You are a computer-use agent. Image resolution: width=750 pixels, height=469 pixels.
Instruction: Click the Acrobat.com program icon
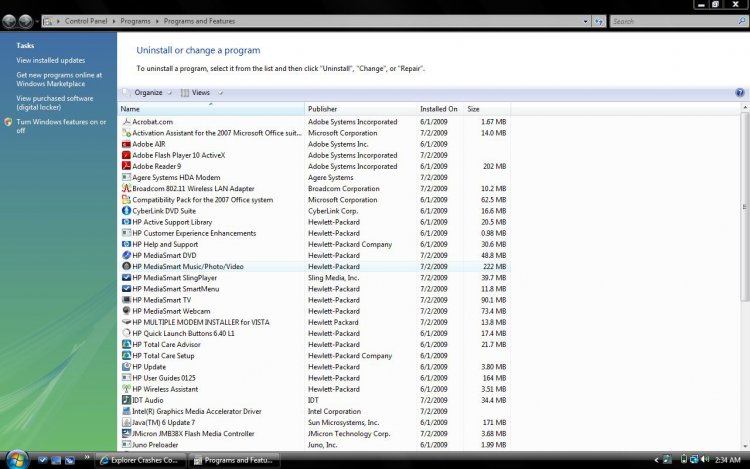click(126, 121)
